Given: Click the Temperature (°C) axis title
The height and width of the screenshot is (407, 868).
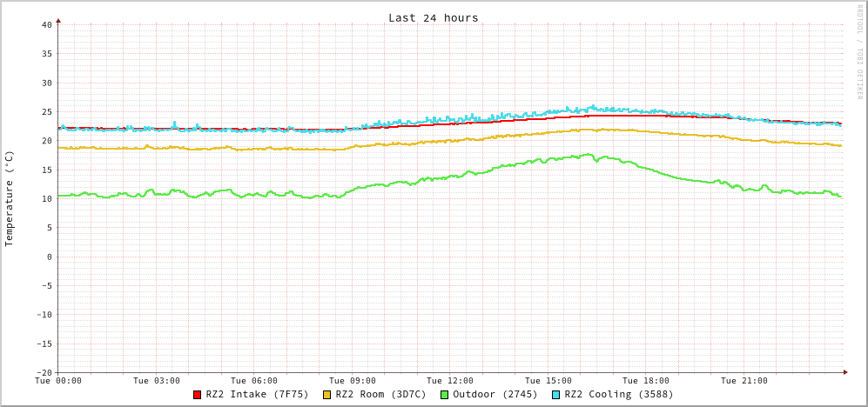Looking at the screenshot, I should pos(10,198).
